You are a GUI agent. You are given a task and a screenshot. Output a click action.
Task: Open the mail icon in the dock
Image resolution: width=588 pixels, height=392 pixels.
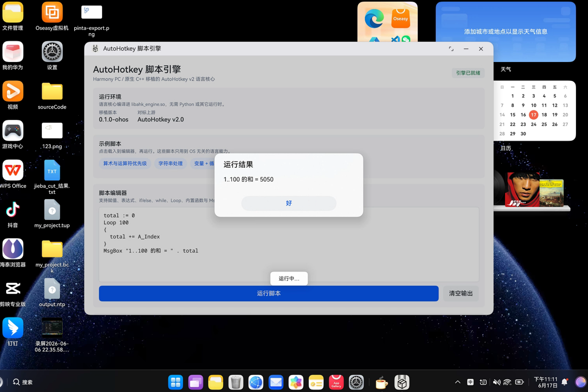tap(276, 382)
